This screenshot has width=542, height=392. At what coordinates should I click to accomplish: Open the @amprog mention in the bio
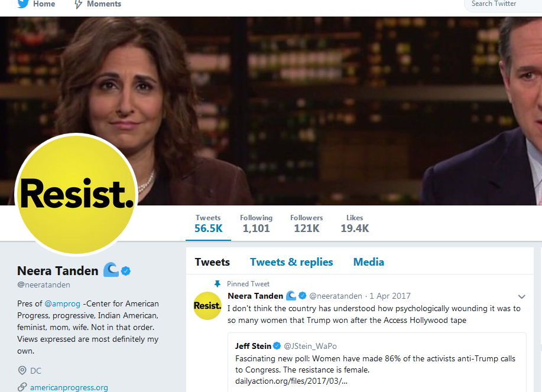click(x=62, y=304)
